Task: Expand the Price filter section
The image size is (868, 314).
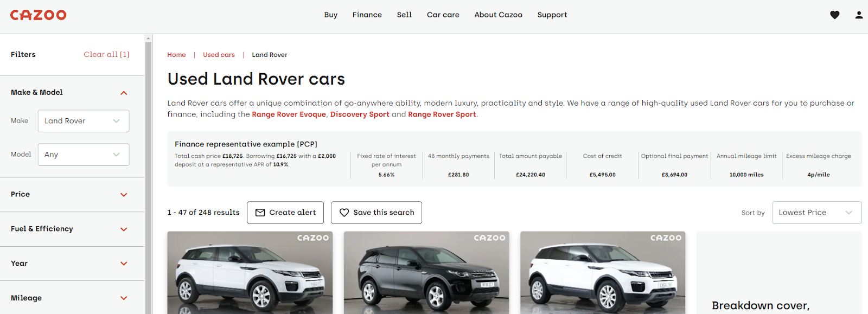Action: click(x=124, y=195)
